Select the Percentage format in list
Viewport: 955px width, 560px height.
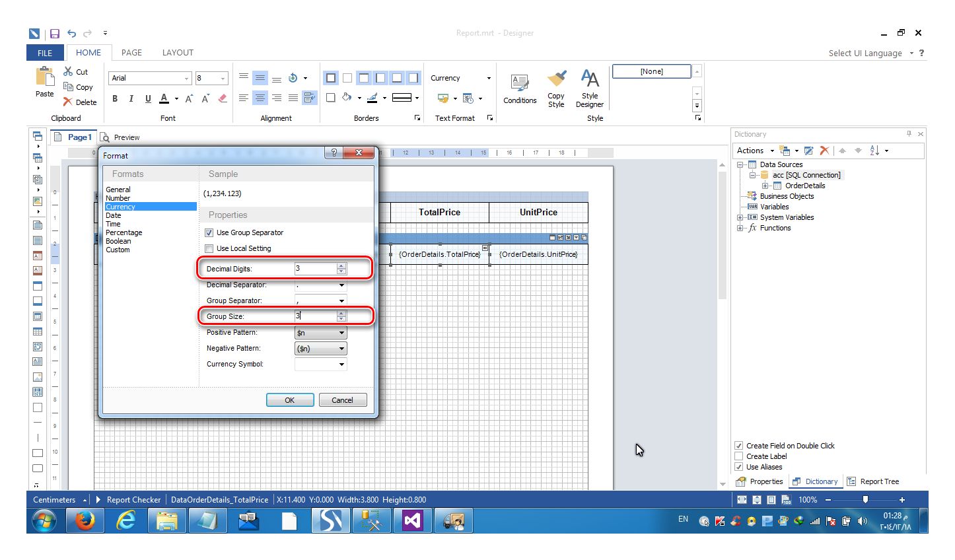pyautogui.click(x=124, y=232)
